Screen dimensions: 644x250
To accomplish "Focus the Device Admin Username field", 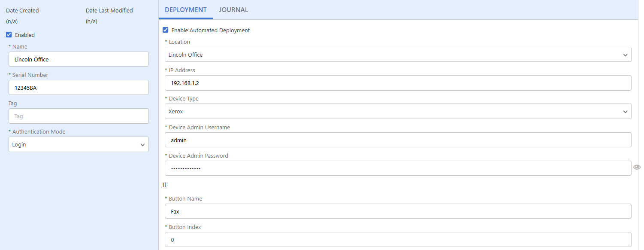I will pyautogui.click(x=398, y=140).
